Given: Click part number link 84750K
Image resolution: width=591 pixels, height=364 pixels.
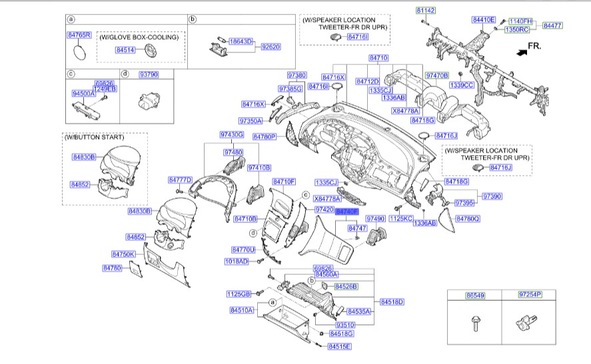Looking at the screenshot, I should [x=124, y=254].
